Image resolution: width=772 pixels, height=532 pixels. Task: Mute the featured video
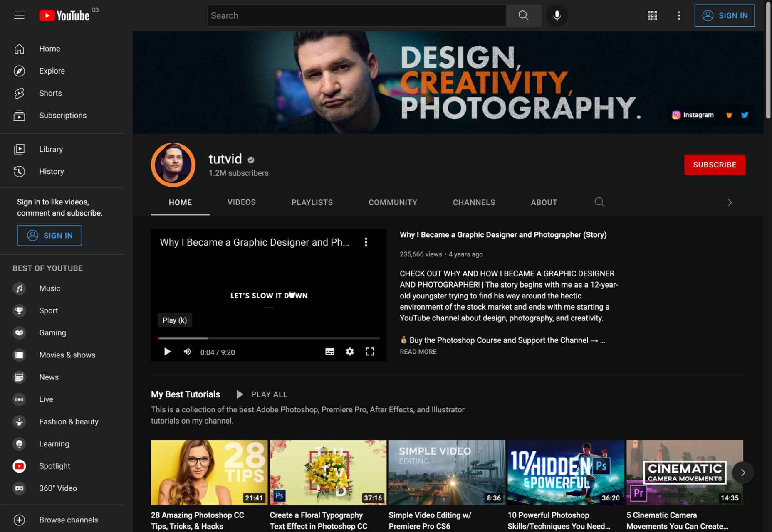click(187, 352)
